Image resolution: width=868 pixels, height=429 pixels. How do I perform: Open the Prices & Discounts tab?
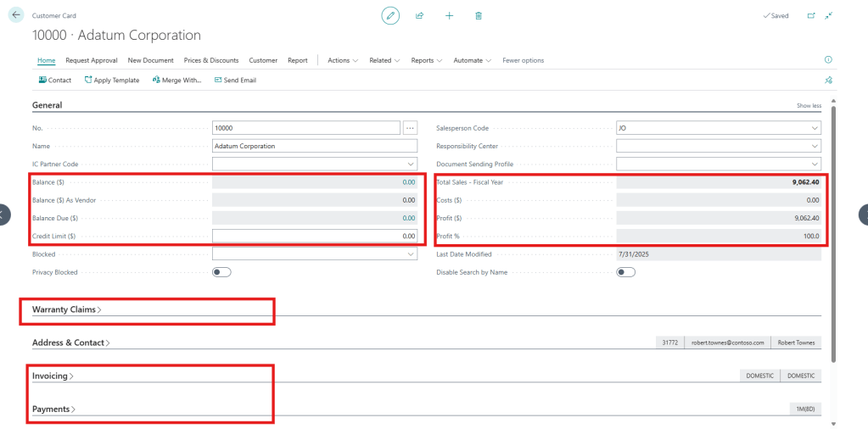[211, 60]
